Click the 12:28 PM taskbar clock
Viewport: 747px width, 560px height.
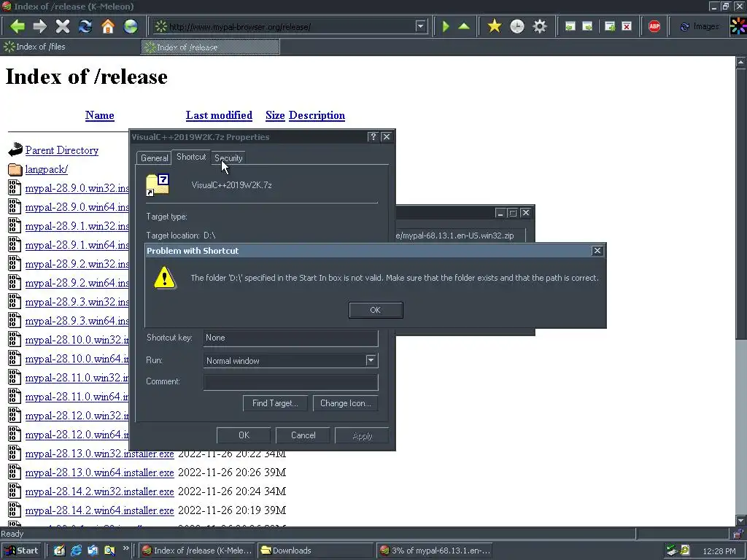[x=719, y=551]
